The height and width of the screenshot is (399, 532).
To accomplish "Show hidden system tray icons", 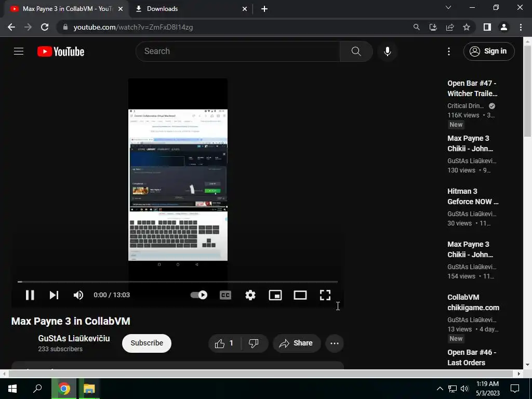I will pos(440,389).
